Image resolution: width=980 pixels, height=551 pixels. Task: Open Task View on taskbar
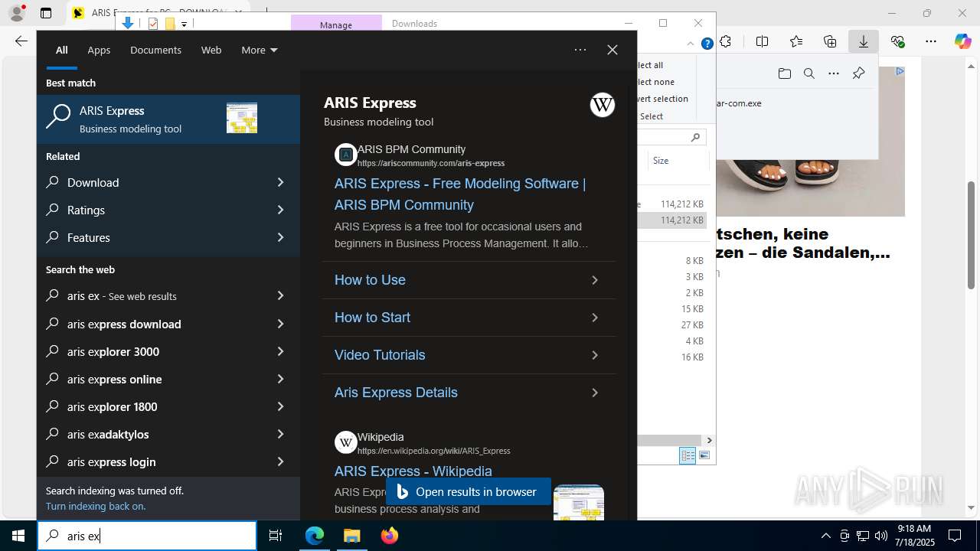pos(276,536)
